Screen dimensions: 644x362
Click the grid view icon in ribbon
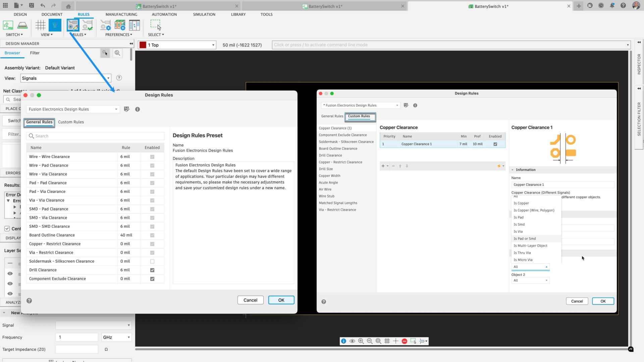tap(41, 25)
